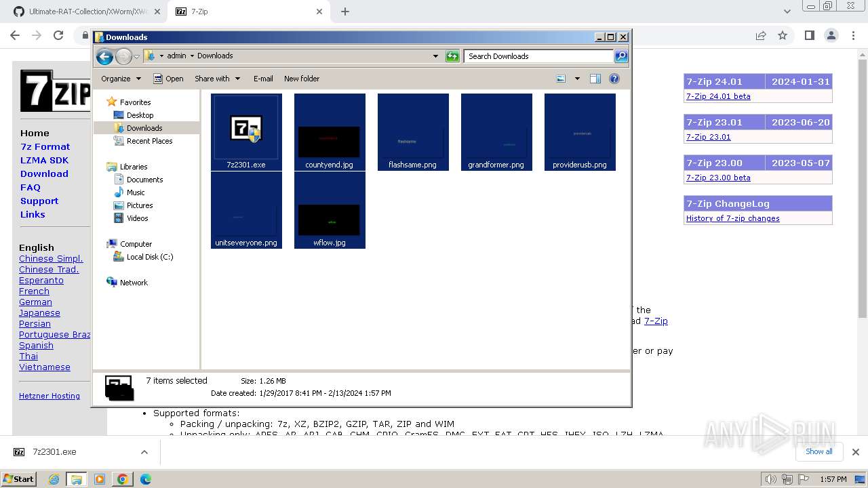Select countyend.jpg file
The image size is (868, 488).
[330, 132]
